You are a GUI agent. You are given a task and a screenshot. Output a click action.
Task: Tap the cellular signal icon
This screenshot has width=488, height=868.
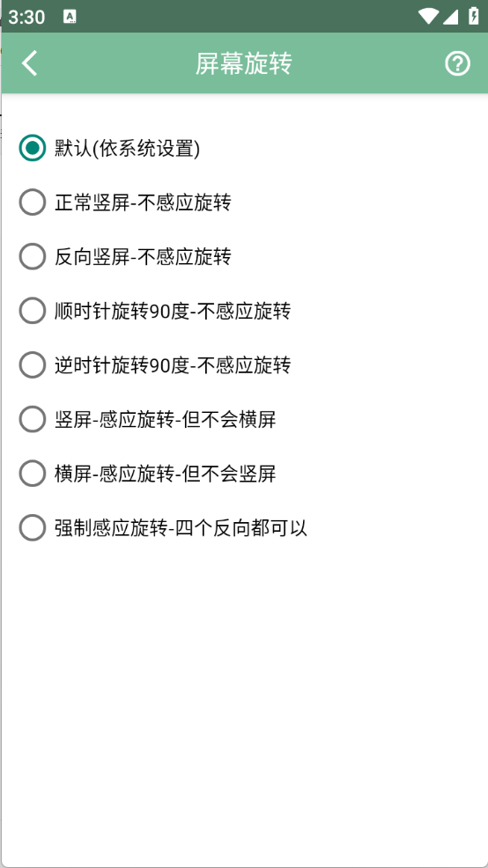450,17
